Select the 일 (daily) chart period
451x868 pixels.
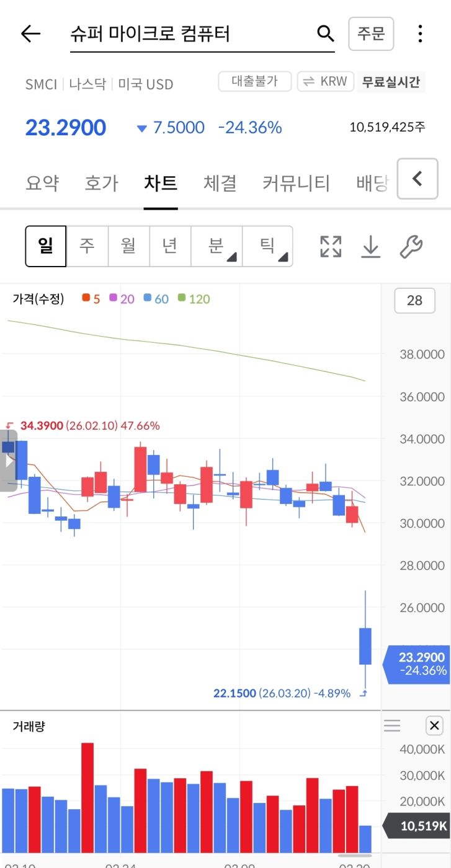[x=46, y=246]
